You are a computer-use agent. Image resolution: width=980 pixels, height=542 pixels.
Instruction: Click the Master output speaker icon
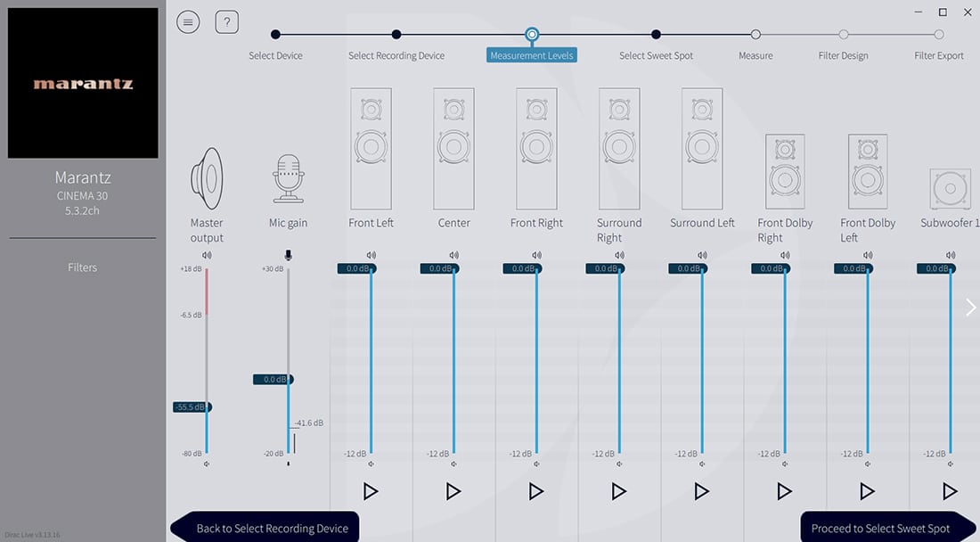[x=207, y=178]
